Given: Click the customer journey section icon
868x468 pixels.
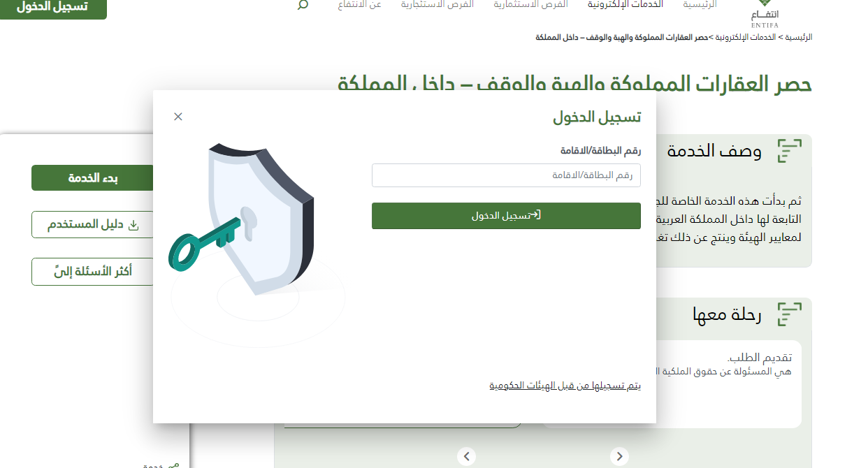Looking at the screenshot, I should (789, 314).
